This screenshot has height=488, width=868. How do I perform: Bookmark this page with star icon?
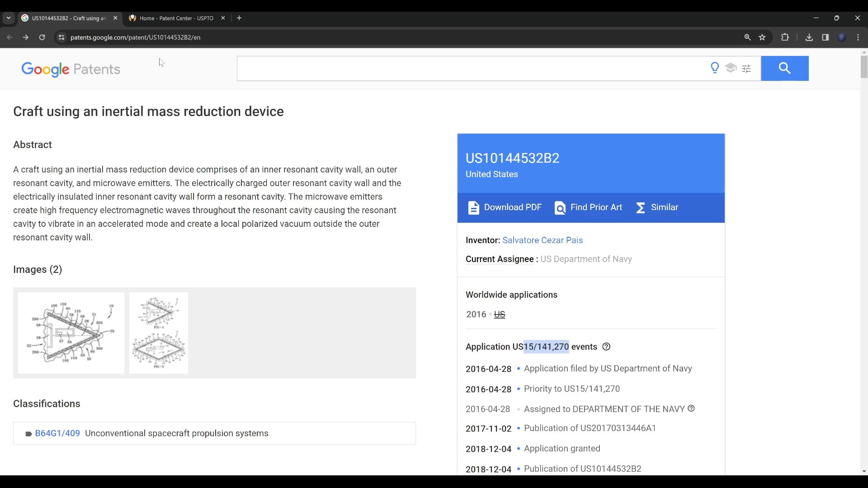tap(762, 38)
